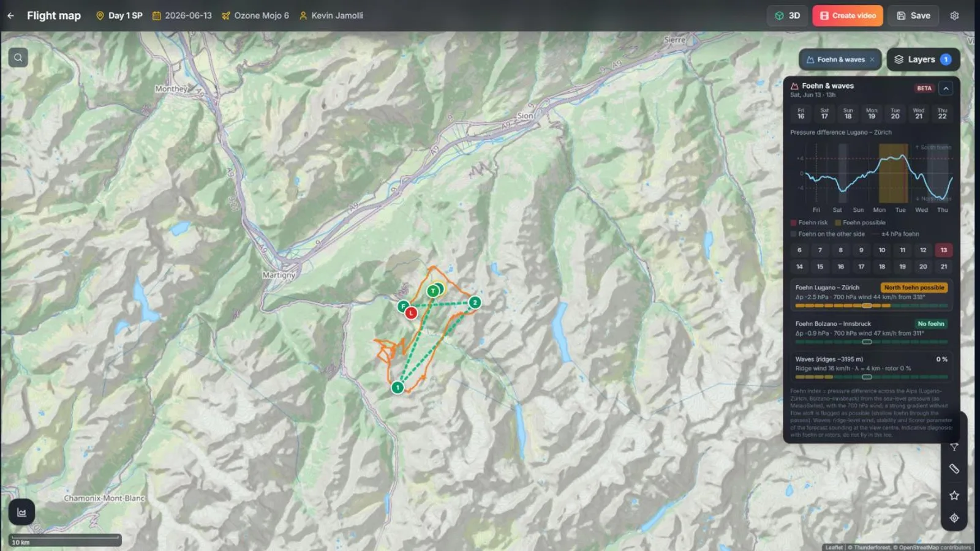Viewport: 980px width, 551px height.
Task: Choose hour 13 in the hour grid
Action: point(944,250)
